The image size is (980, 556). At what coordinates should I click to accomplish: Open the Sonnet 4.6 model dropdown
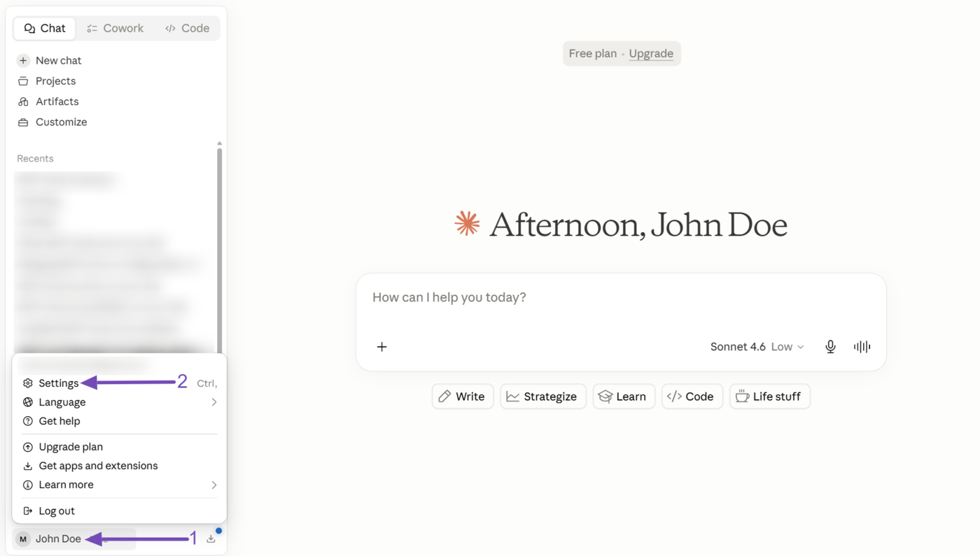757,347
